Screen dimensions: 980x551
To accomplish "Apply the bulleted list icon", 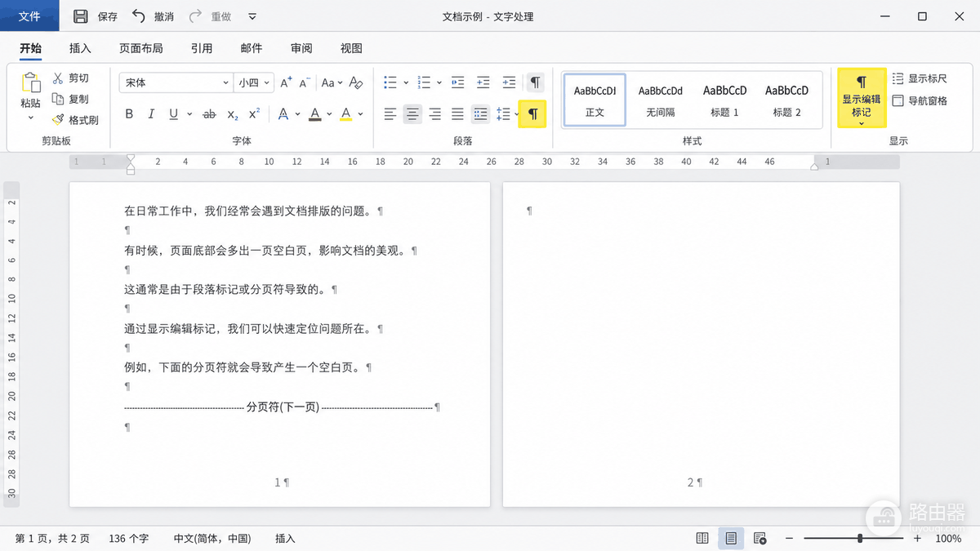I will (390, 82).
